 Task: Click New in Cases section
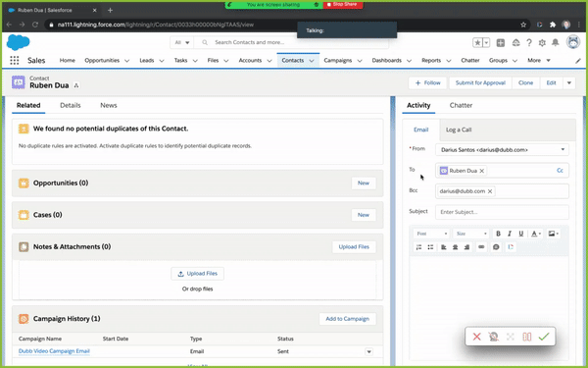pos(363,215)
